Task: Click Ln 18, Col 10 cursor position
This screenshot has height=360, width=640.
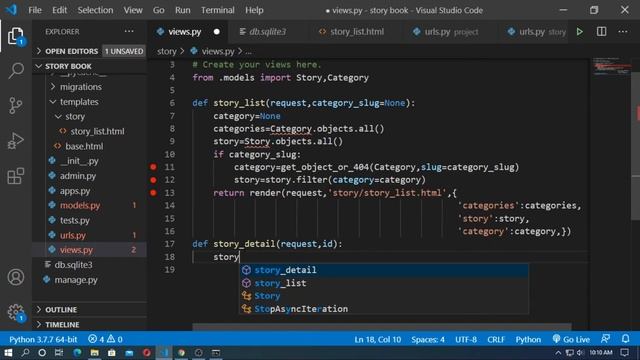Action: [378, 339]
